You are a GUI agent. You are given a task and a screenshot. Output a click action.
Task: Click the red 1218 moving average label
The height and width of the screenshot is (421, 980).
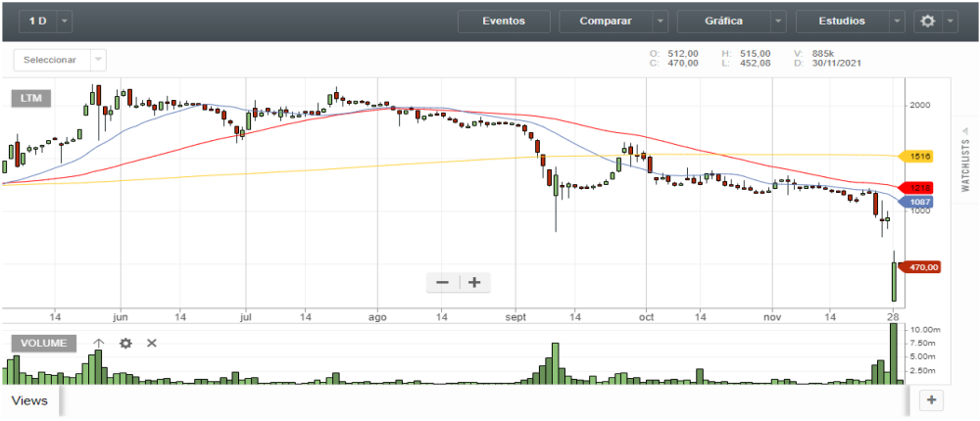pos(915,188)
